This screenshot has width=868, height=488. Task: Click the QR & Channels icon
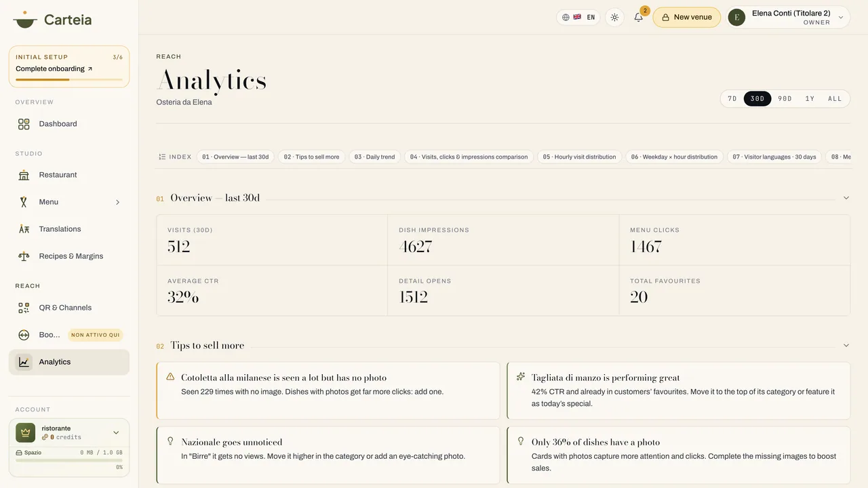click(x=24, y=308)
